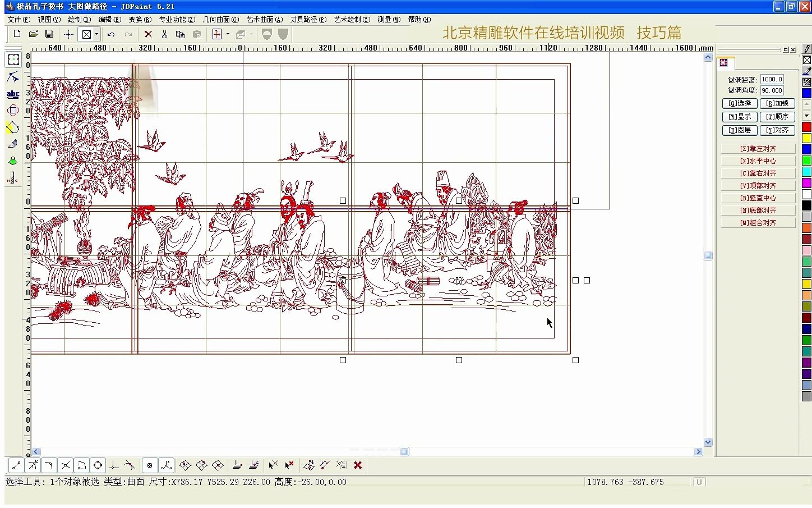Save with the floppy disk icon

[x=49, y=34]
